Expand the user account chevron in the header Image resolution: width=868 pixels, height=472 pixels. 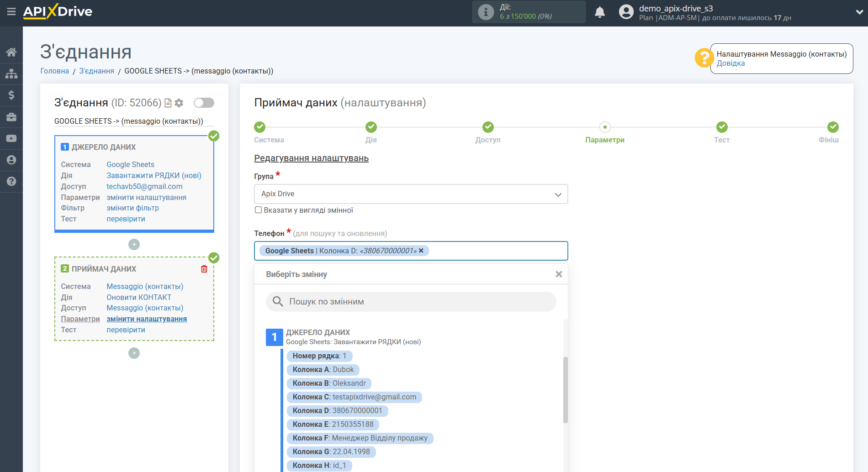859,12
